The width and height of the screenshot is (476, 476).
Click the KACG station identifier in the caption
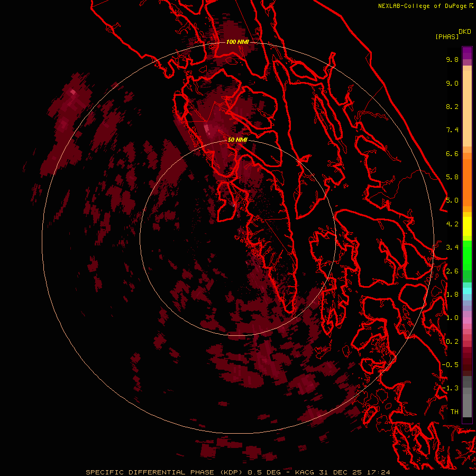pos(304,472)
